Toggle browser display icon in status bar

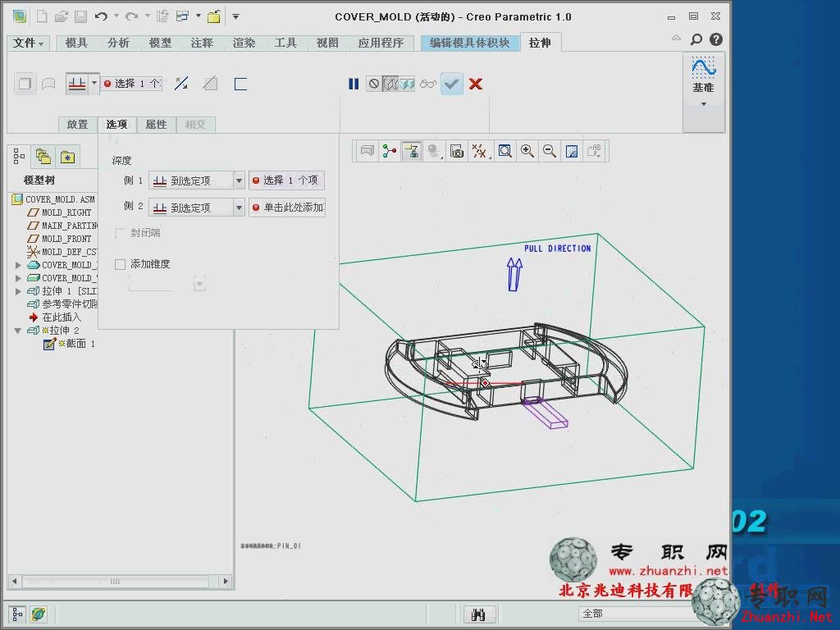(x=38, y=614)
